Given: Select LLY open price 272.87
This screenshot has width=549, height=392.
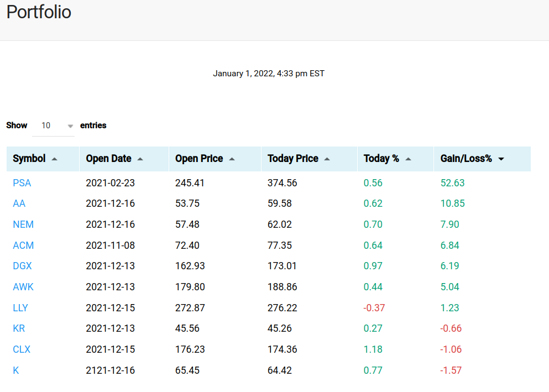Looking at the screenshot, I should point(190,308).
